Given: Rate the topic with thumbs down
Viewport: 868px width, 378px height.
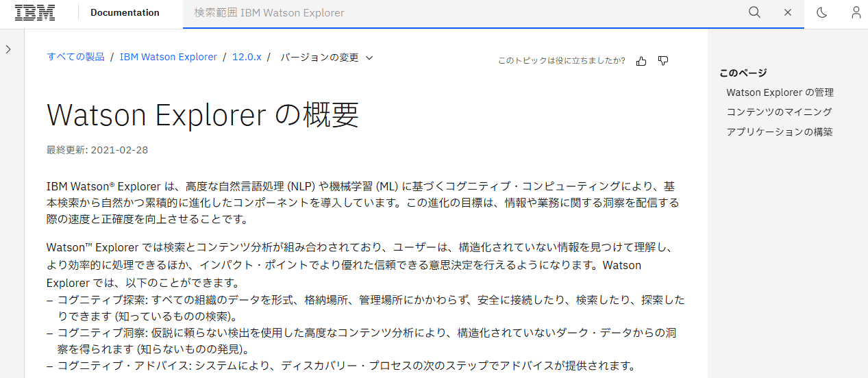Looking at the screenshot, I should coord(663,61).
